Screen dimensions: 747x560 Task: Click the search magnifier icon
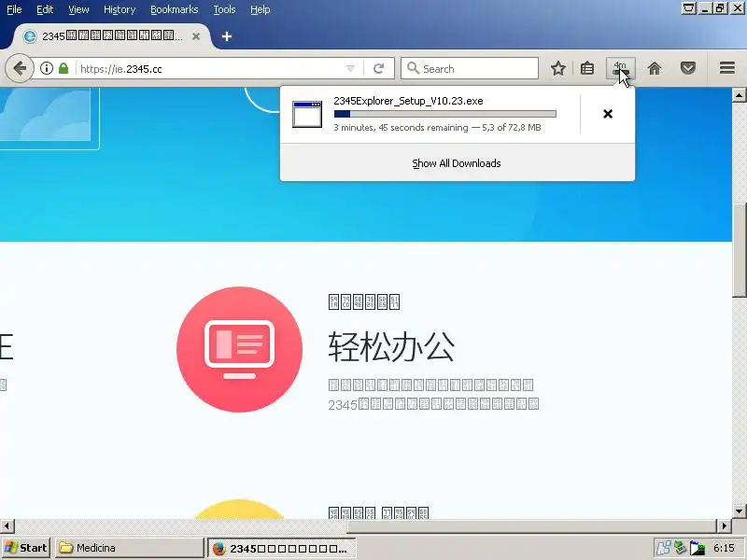(x=413, y=68)
